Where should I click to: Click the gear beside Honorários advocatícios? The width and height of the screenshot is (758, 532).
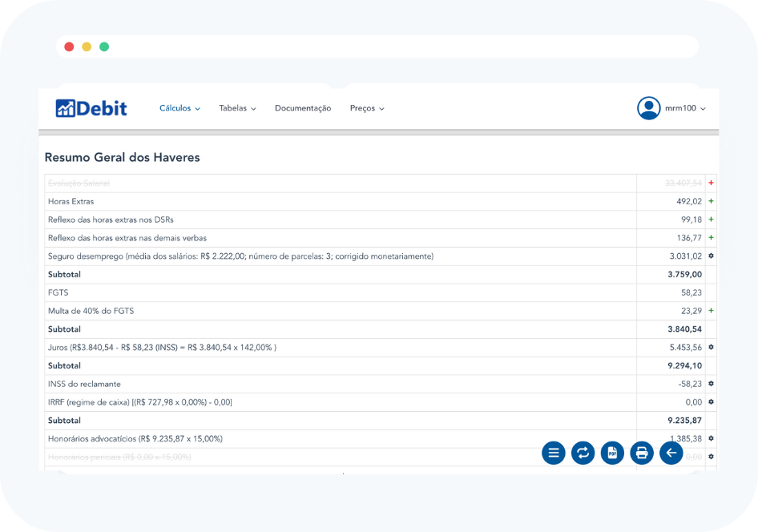[x=711, y=438]
